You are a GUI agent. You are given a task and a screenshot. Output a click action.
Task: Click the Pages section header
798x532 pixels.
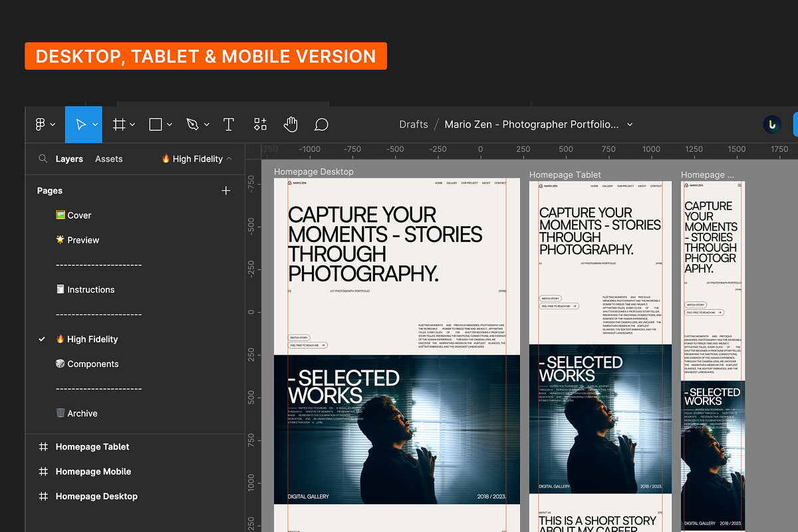(x=50, y=191)
